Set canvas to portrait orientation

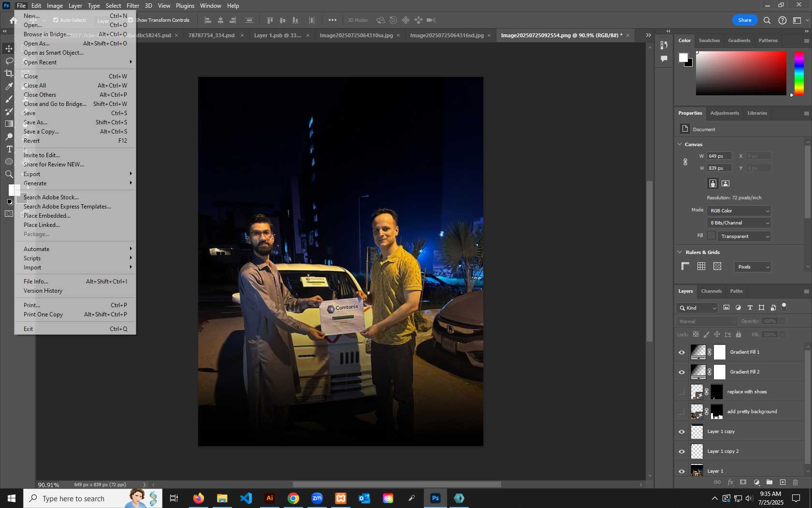(712, 183)
